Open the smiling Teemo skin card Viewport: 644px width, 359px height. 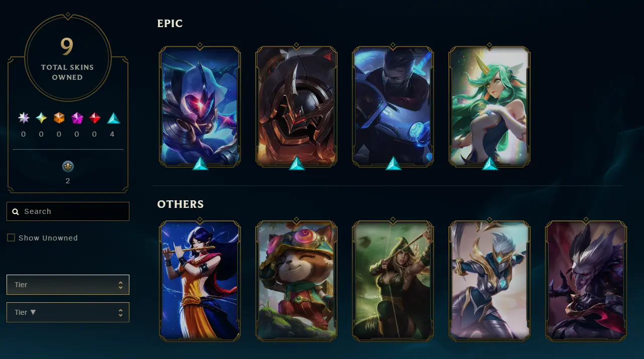click(296, 281)
